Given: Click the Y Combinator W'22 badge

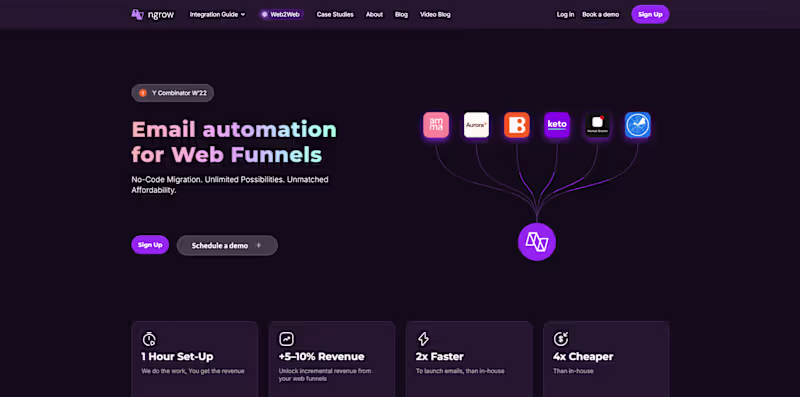Looking at the screenshot, I should click(172, 93).
